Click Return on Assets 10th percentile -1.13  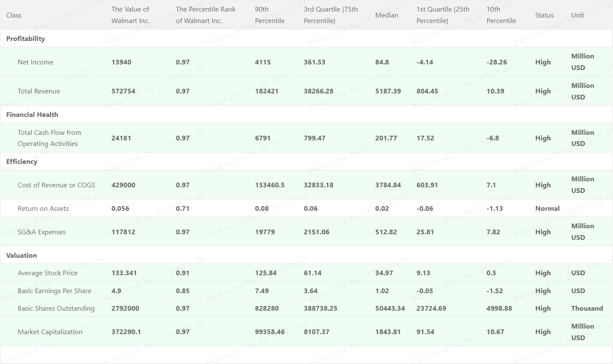[x=495, y=208]
